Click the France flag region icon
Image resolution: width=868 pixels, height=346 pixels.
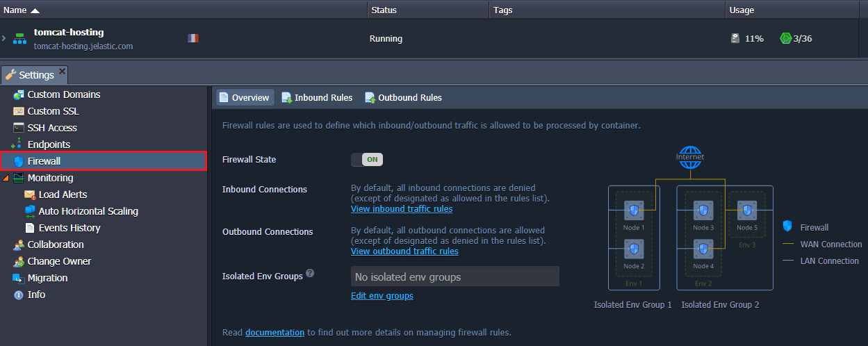[193, 38]
